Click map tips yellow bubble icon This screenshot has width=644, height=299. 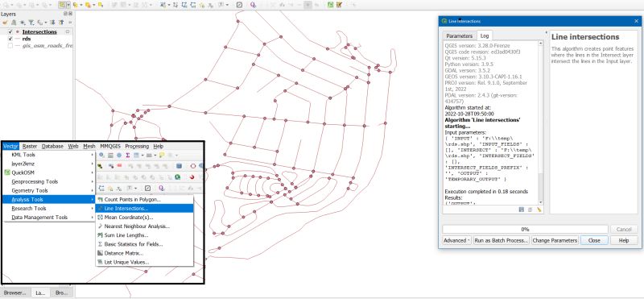[162, 155]
